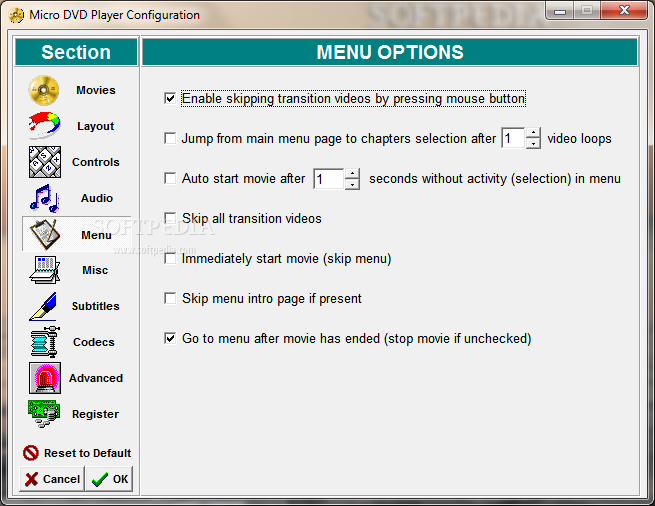Close the Micro DVD Player Configuration window
The width and height of the screenshot is (655, 506).
(x=624, y=10)
